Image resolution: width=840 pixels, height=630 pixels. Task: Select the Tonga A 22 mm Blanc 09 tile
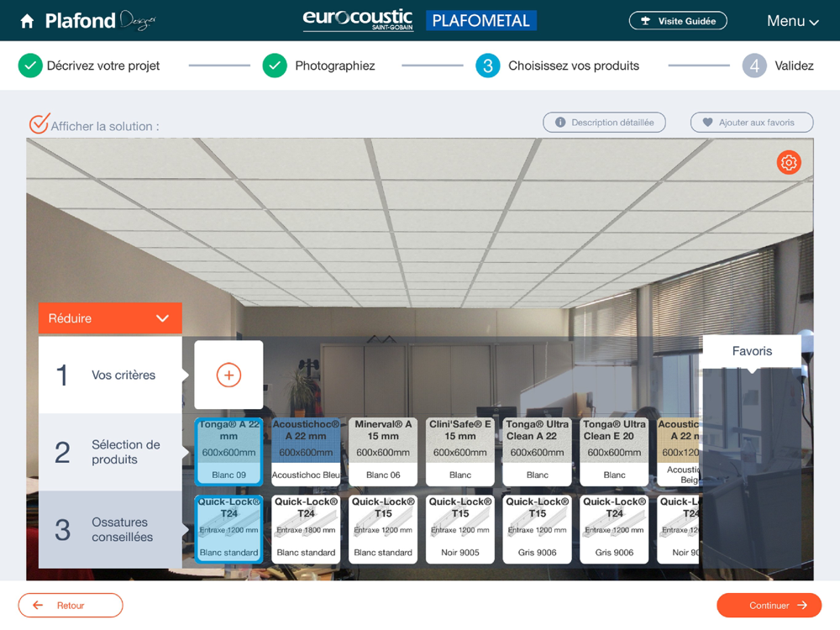228,452
